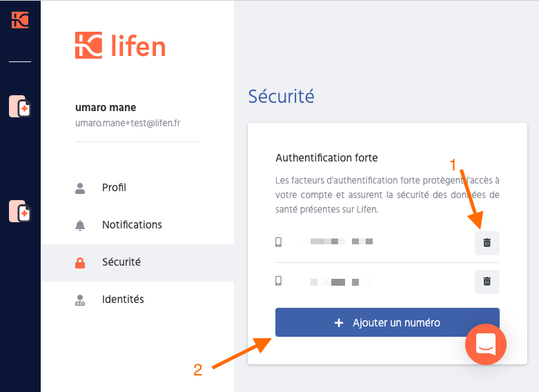Click the orange lock icon next to Sécurité
The height and width of the screenshot is (392, 539).
pyautogui.click(x=80, y=263)
